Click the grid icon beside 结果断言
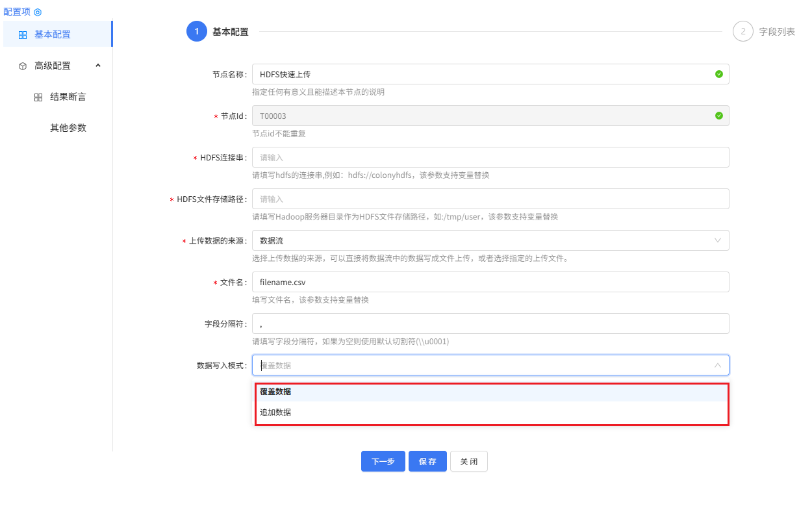812x519 pixels. pos(38,97)
